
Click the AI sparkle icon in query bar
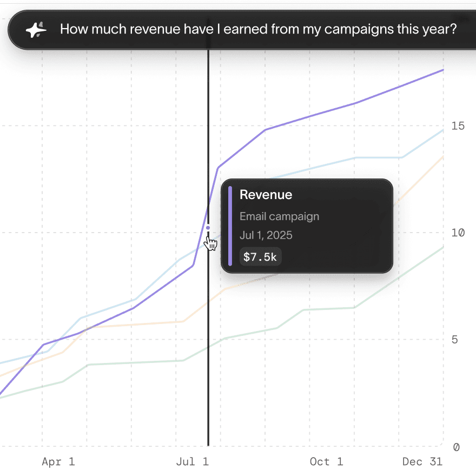tap(34, 29)
